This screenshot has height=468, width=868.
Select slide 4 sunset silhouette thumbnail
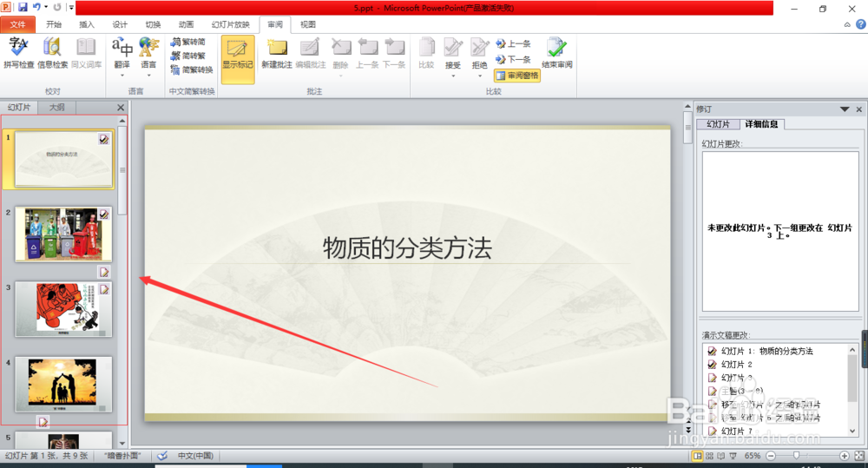click(x=63, y=385)
